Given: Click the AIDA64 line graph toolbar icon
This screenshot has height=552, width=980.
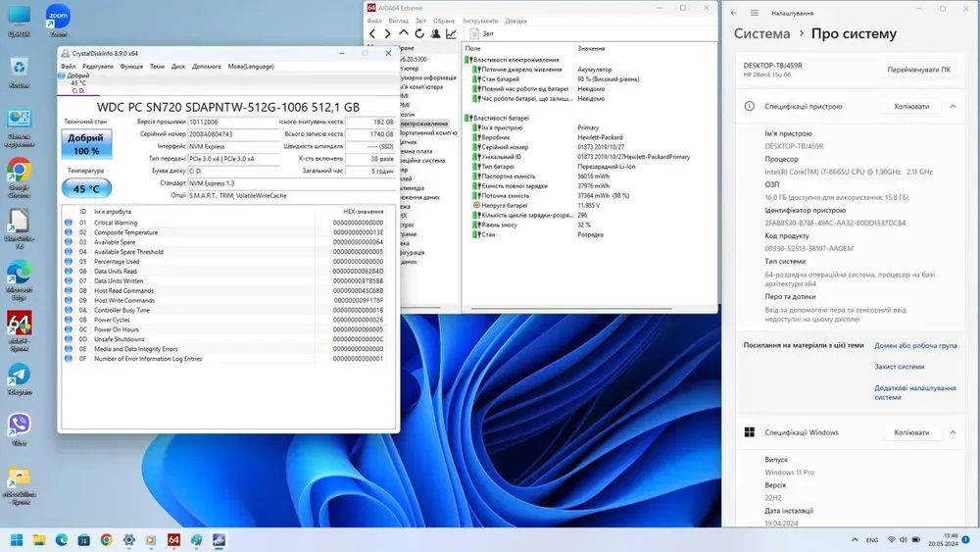Looking at the screenshot, I should (x=451, y=33).
